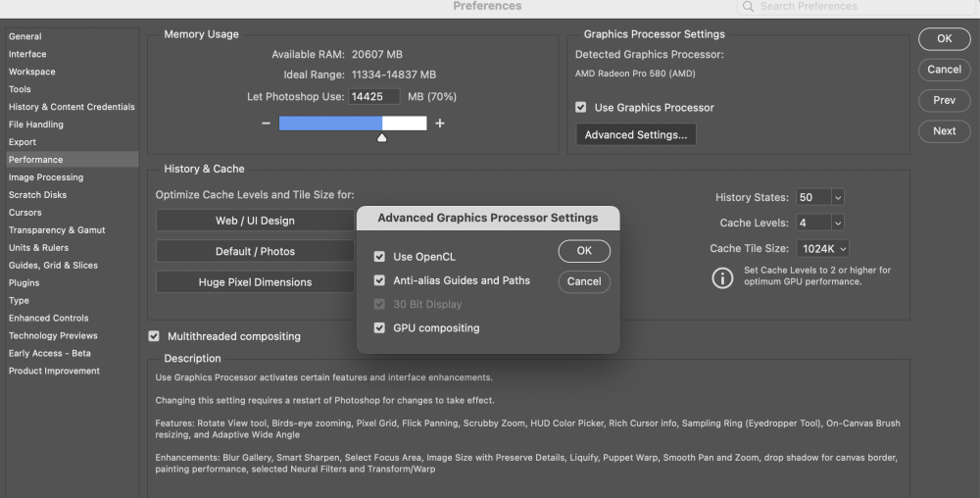This screenshot has width=980, height=498.
Task: Click the Let Photoshop Use field
Action: tap(373, 97)
